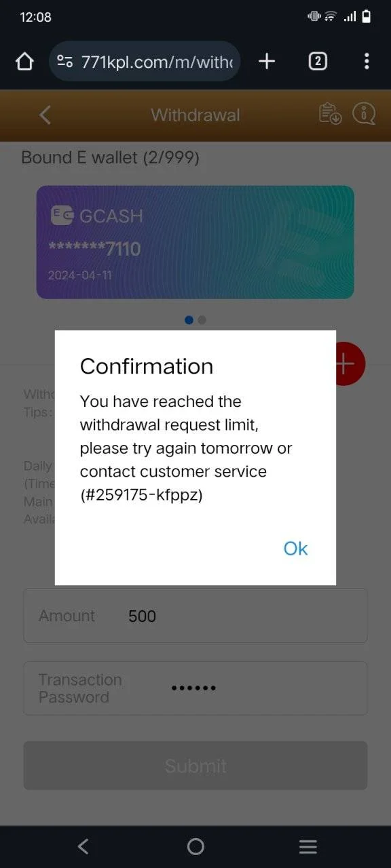Click the Transaction Password field
Image resolution: width=391 pixels, height=868 pixels.
point(195,688)
